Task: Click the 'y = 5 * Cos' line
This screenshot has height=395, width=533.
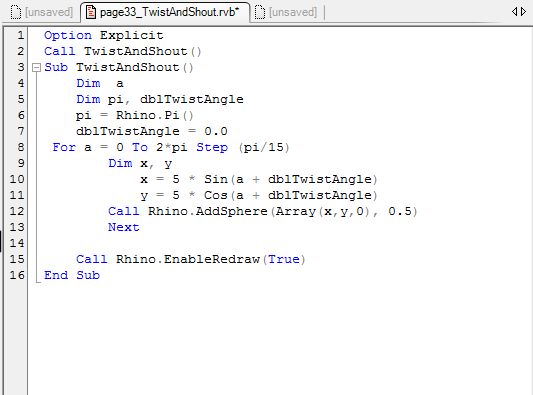Action: click(x=259, y=195)
